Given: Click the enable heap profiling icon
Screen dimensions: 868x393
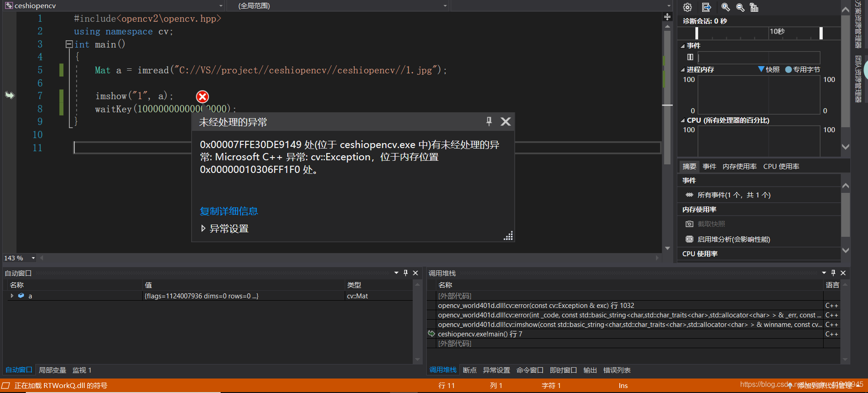Looking at the screenshot, I should (x=690, y=239).
